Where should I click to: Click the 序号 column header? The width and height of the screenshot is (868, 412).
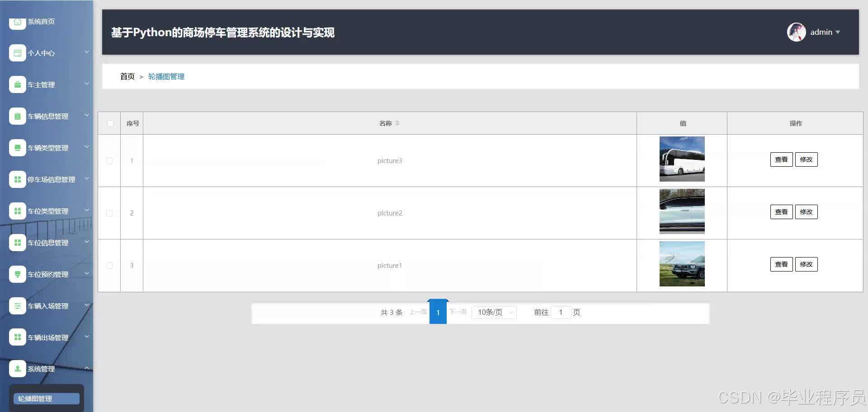[x=132, y=123]
